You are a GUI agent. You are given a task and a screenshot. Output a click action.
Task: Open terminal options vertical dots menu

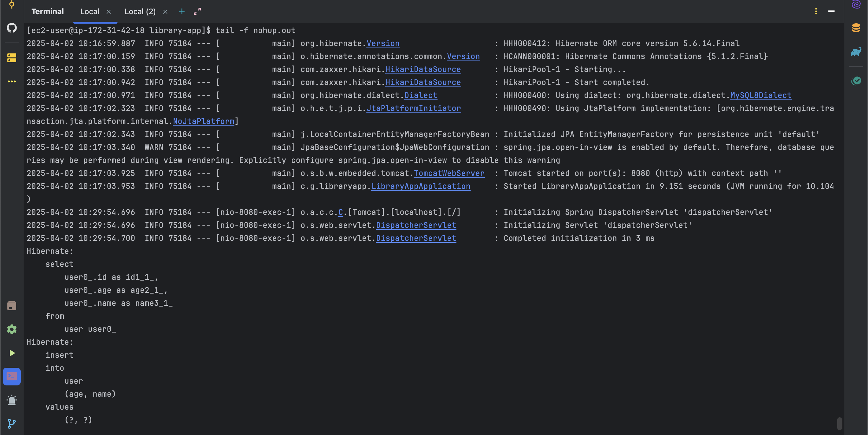(x=816, y=12)
